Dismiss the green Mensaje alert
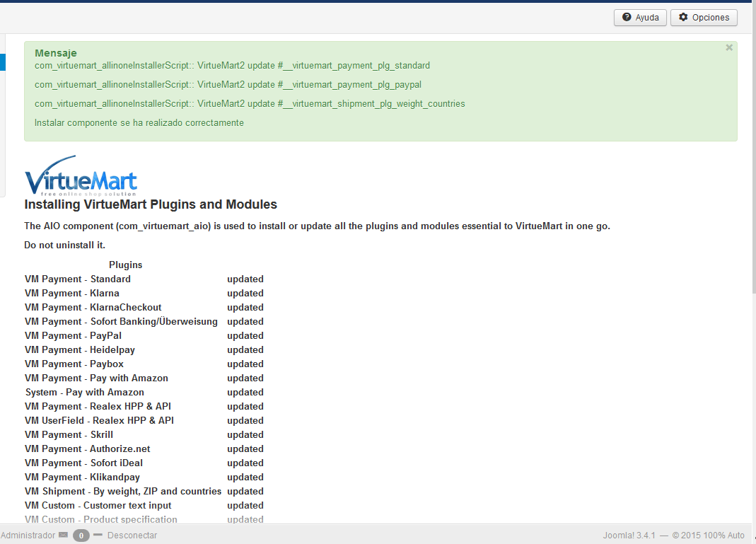The image size is (756, 544). click(729, 47)
